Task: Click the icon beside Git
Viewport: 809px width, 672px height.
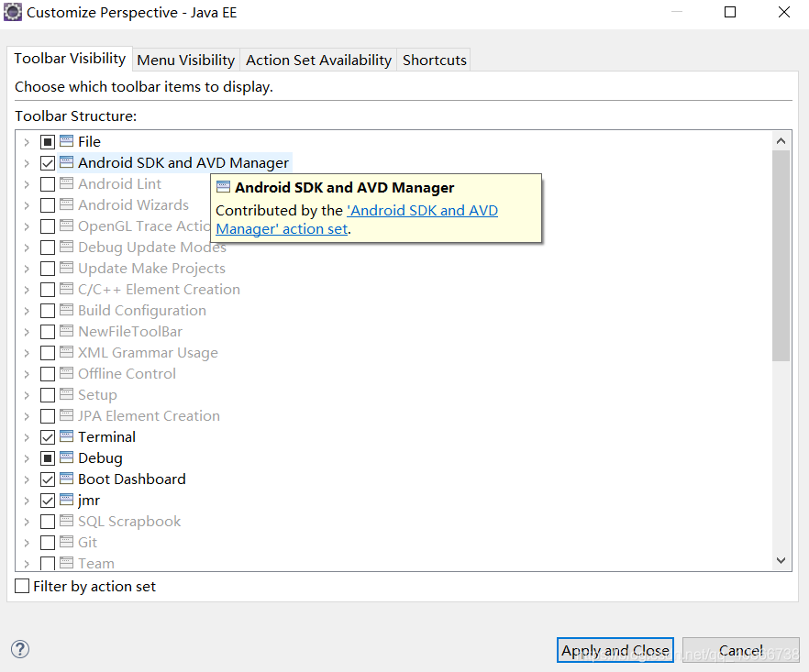Action: (67, 542)
